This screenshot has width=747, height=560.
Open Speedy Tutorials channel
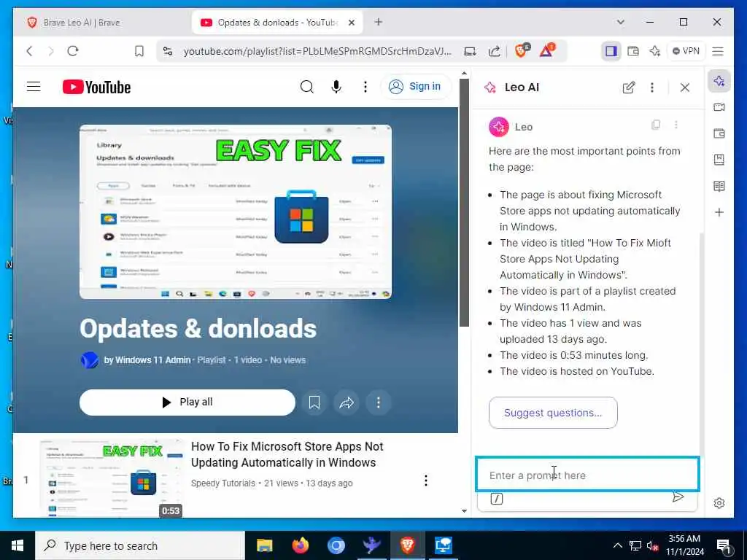click(x=223, y=483)
